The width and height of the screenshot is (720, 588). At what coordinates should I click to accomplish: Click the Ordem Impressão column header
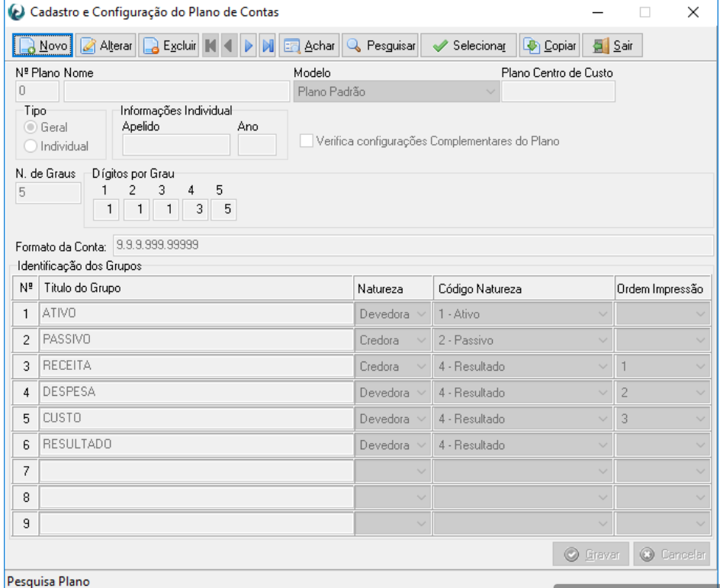click(663, 288)
